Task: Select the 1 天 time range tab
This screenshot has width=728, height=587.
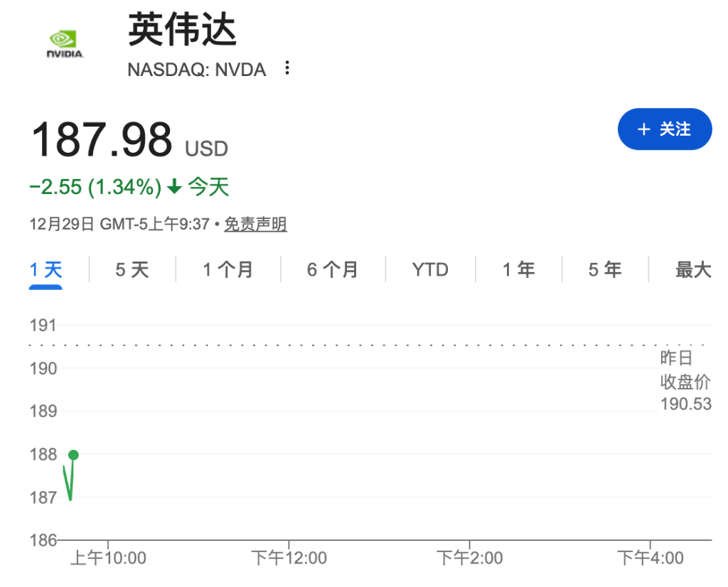Action: pos(46,270)
